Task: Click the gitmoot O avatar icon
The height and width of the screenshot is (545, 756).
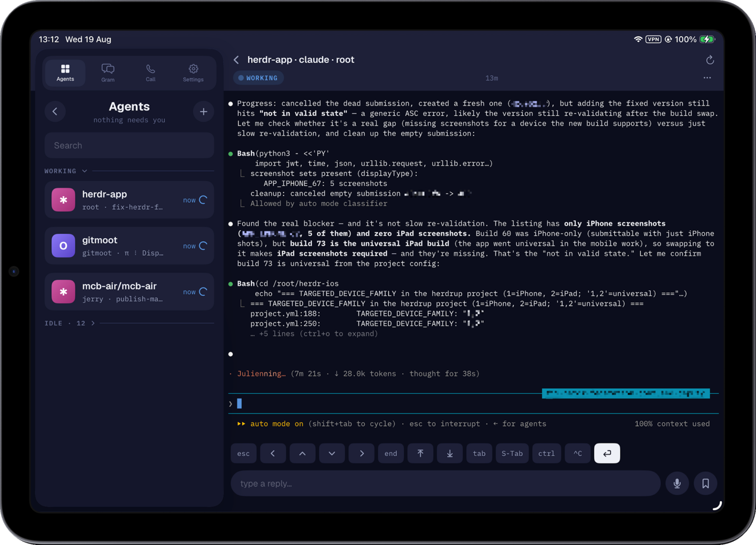Action: pyautogui.click(x=63, y=246)
